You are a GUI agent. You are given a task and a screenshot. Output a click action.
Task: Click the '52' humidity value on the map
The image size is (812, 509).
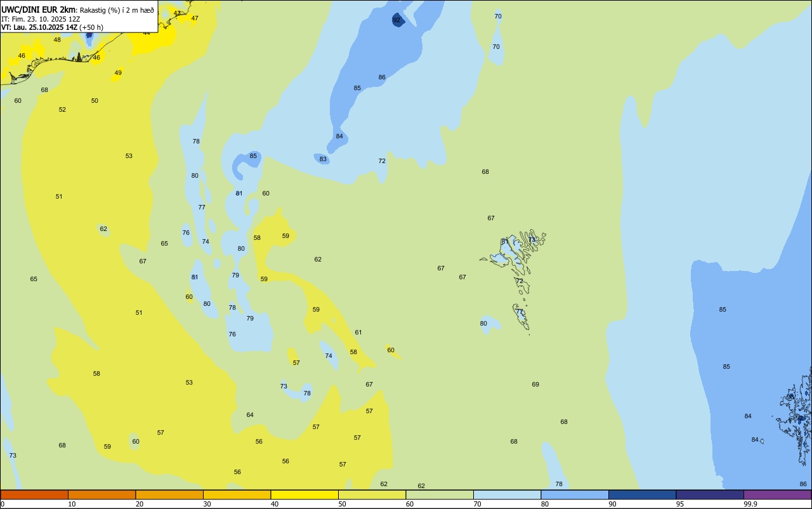62,110
